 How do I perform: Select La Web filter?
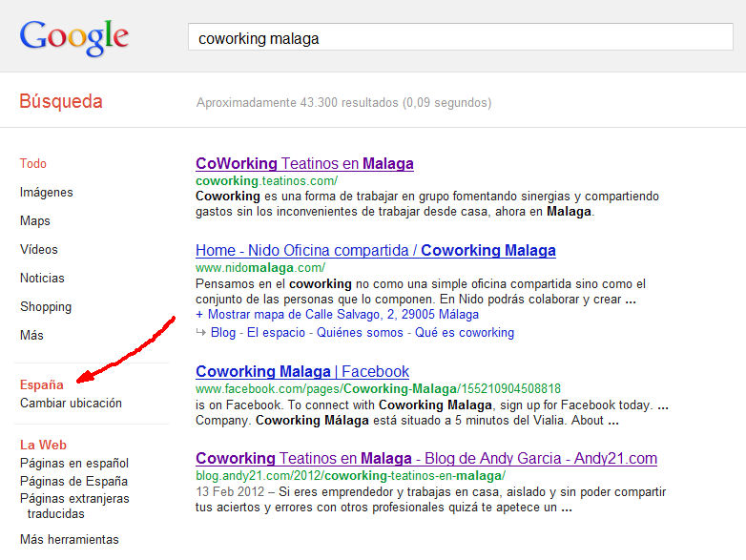[43, 445]
